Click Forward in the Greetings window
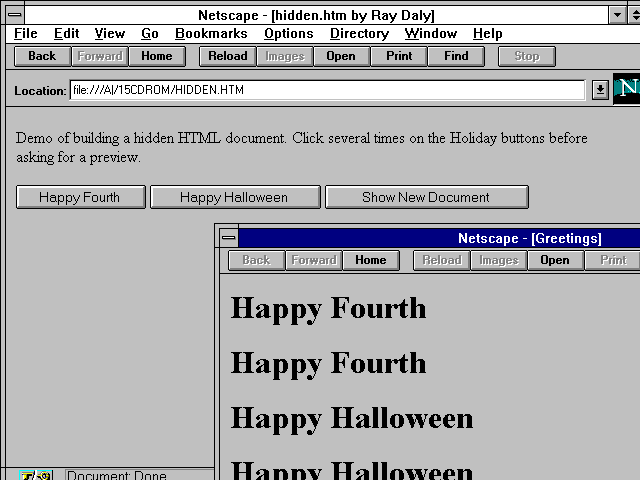 (314, 260)
